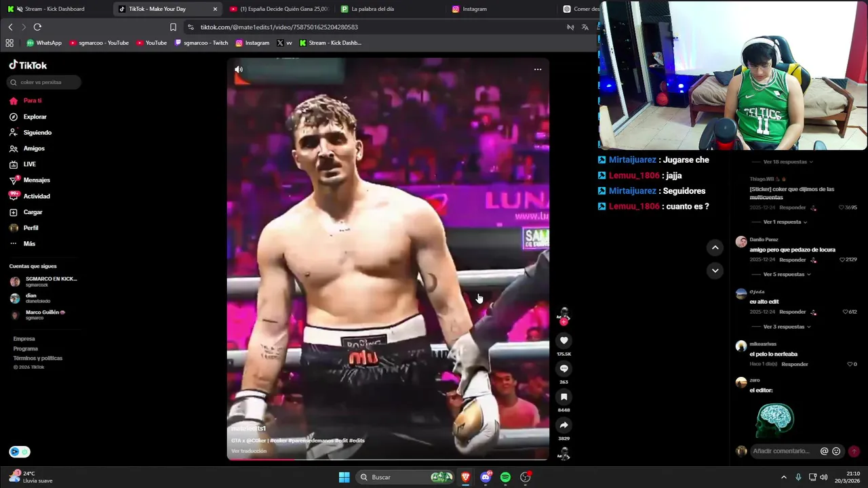Go to the previous video arrow
868x488 pixels.
715,247
